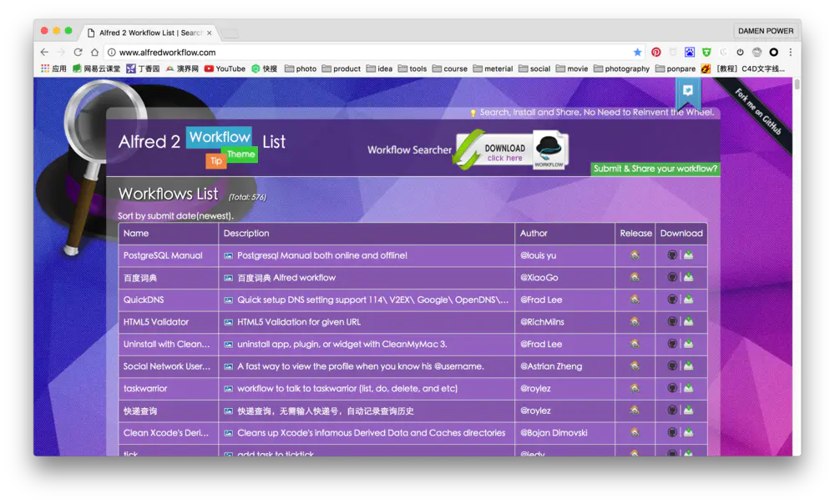Select the Alfred 2 Workflow List browser tab
The image size is (835, 504).
coord(150,33)
